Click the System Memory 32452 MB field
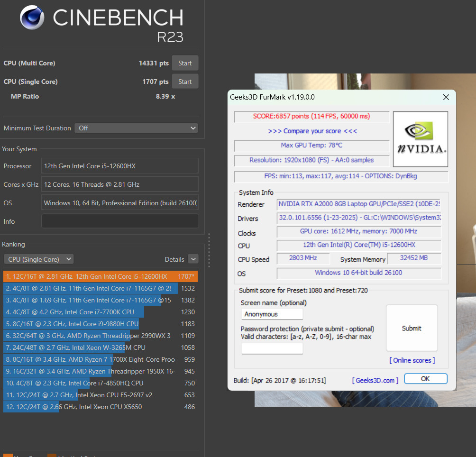The image size is (476, 457). (x=414, y=258)
